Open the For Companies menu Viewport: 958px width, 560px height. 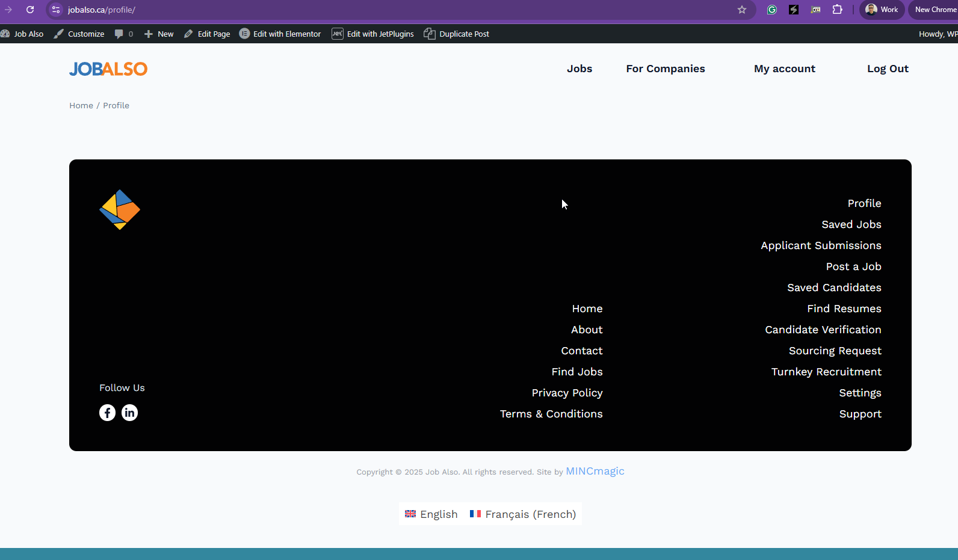(665, 69)
